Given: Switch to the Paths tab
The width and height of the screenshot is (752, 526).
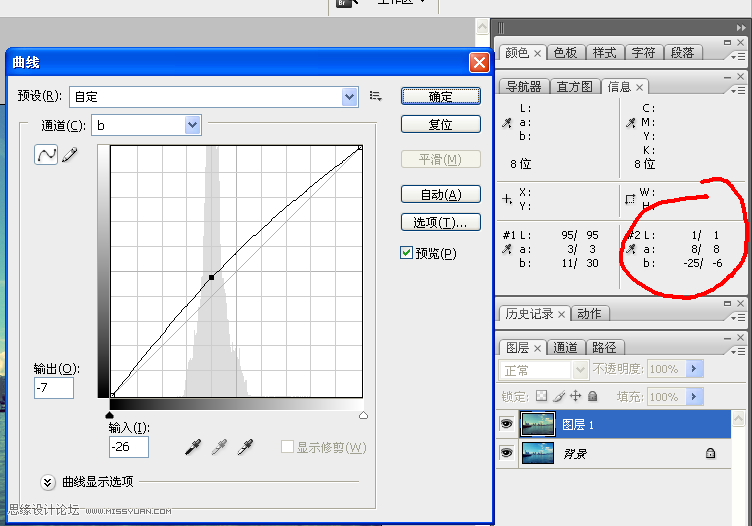Looking at the screenshot, I should point(604,347).
